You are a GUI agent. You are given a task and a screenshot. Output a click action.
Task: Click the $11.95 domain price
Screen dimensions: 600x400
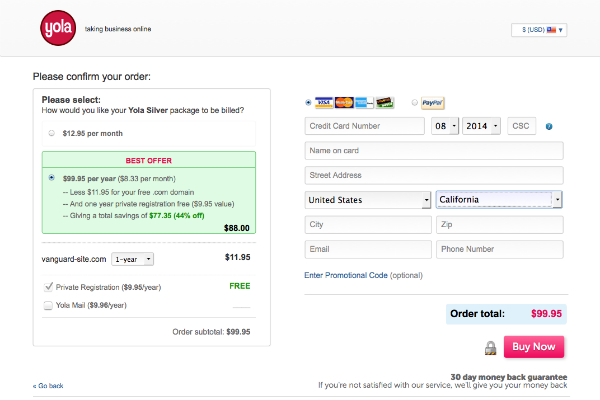(238, 257)
